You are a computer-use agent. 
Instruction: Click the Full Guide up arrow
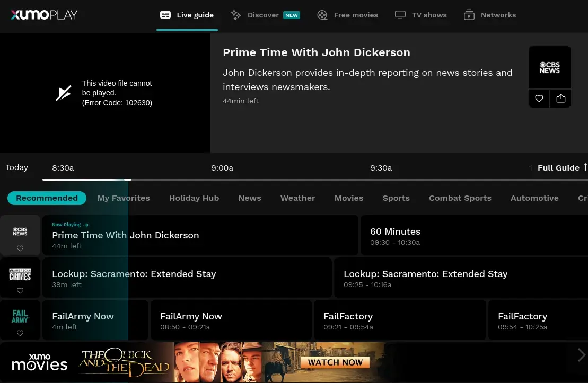pyautogui.click(x=585, y=167)
